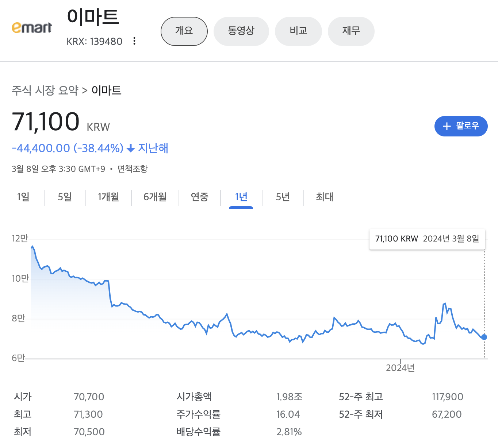Show the 5년 chart range

[x=283, y=197]
